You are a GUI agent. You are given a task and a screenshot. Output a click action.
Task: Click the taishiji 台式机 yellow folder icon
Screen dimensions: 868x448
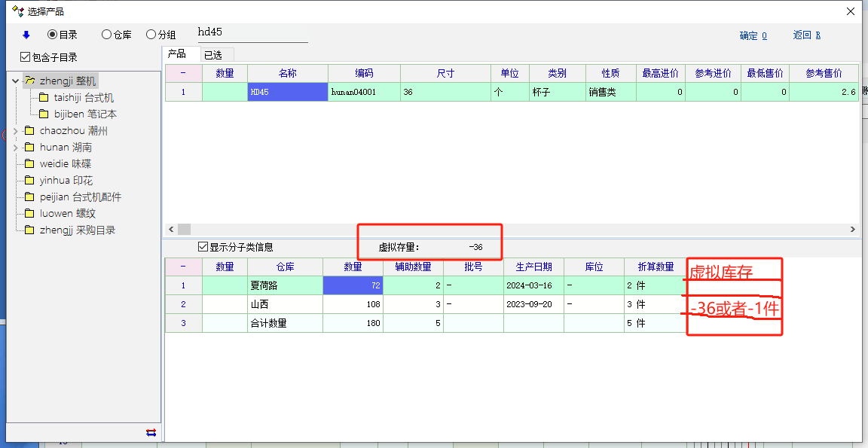[44, 98]
